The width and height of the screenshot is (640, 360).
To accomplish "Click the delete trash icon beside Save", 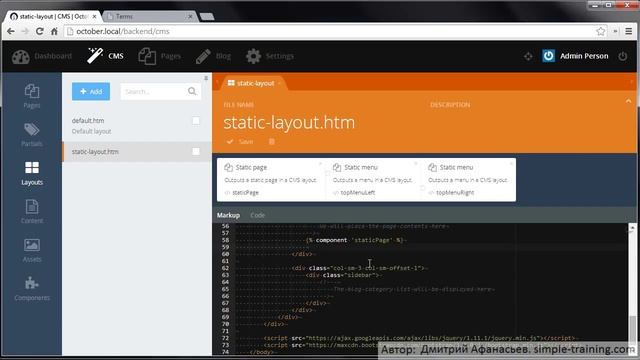I will click(x=271, y=142).
